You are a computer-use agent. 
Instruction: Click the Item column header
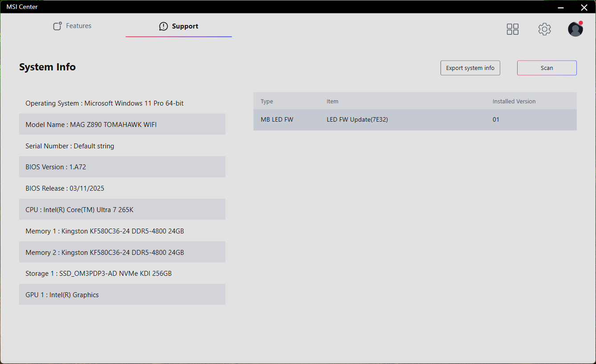coord(332,101)
